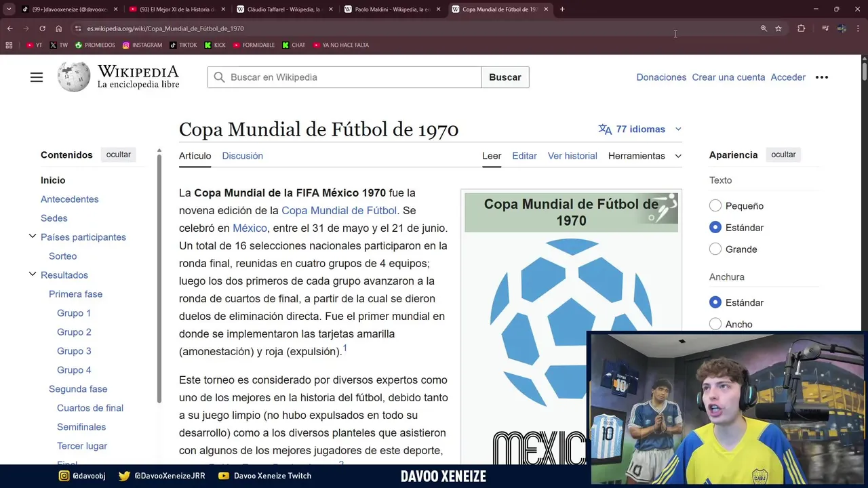Viewport: 868px width, 488px height.
Task: Open the TW bookmark
Action: pos(59,45)
